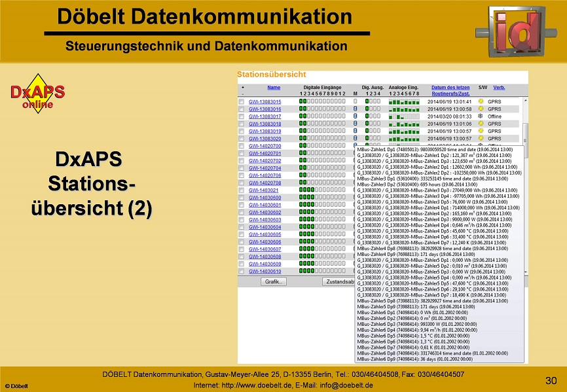Click the first digital input indicator of GWI-13083016

click(x=301, y=109)
